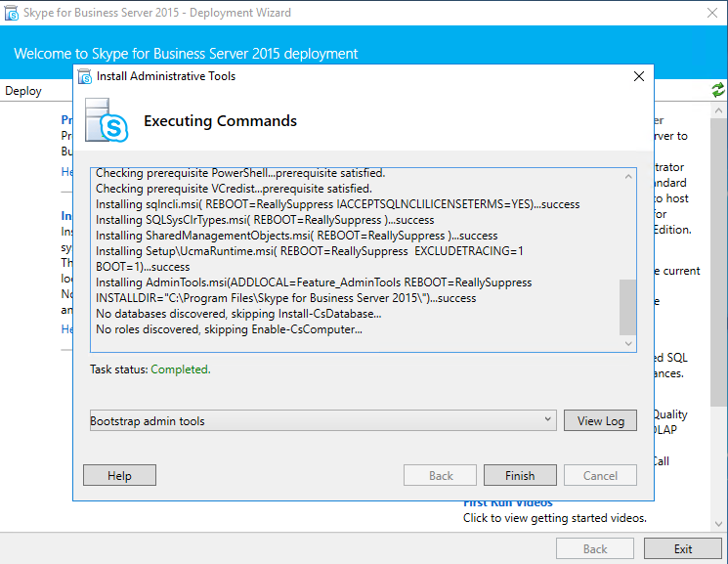
Task: Click the 'Checking prerequisite VCredist' log line
Action: (234, 189)
